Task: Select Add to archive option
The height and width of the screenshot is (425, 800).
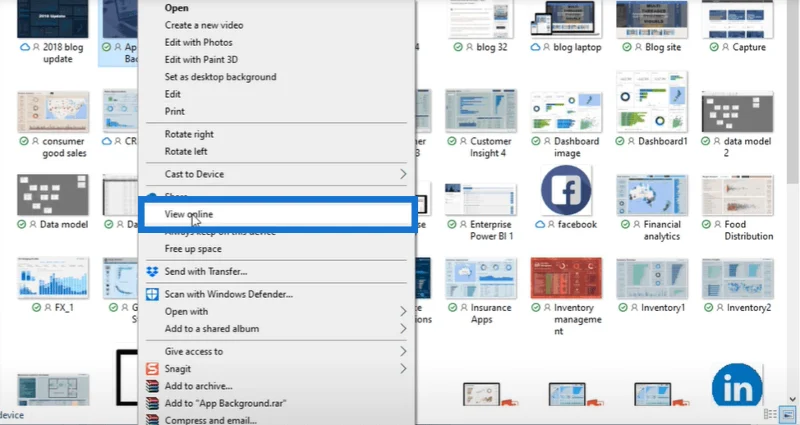Action: 198,386
